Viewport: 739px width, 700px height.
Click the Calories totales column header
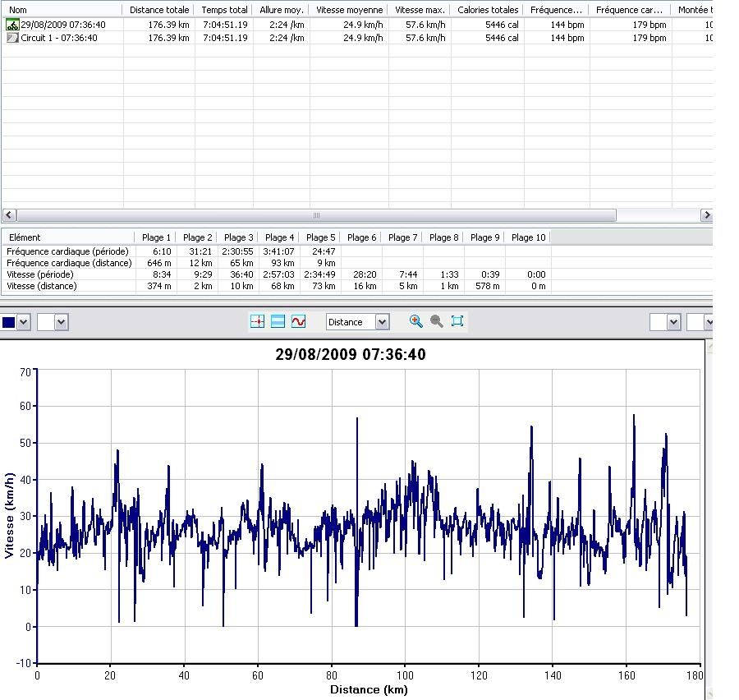[x=488, y=10]
